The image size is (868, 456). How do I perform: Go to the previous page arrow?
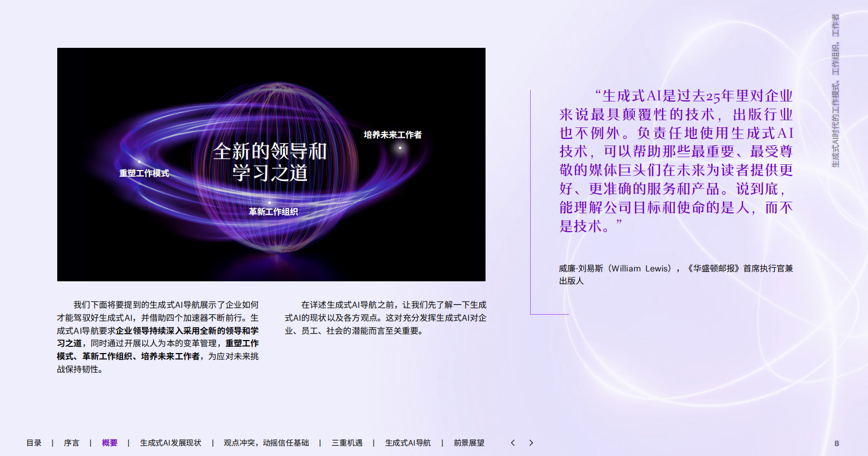(513, 443)
